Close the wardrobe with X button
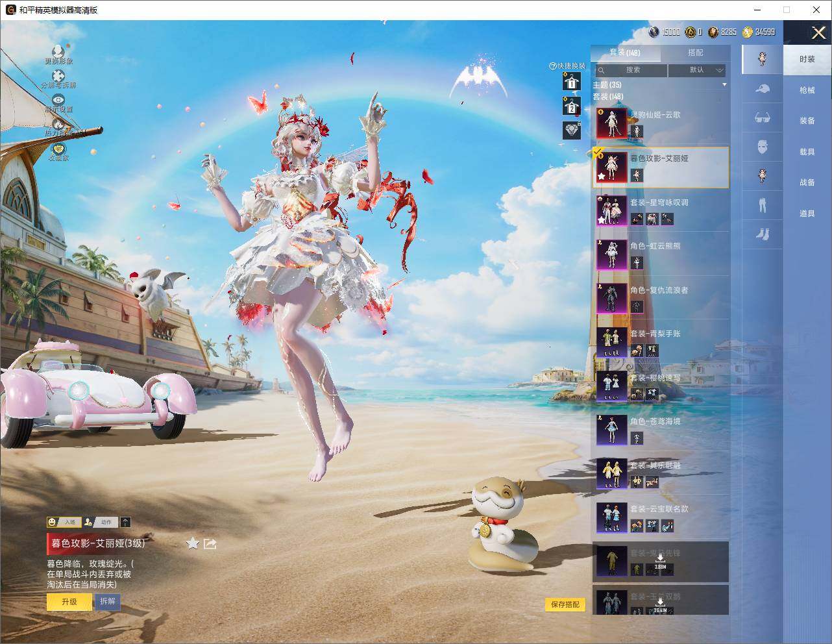 click(x=819, y=32)
